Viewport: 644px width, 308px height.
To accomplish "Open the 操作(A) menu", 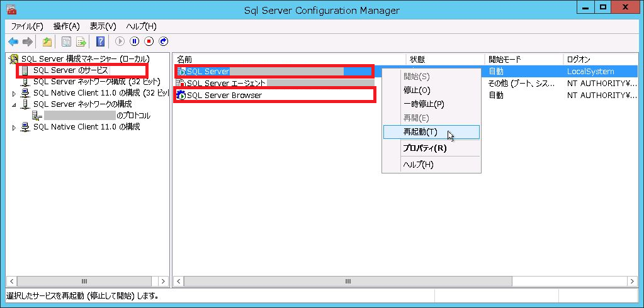I will [67, 26].
